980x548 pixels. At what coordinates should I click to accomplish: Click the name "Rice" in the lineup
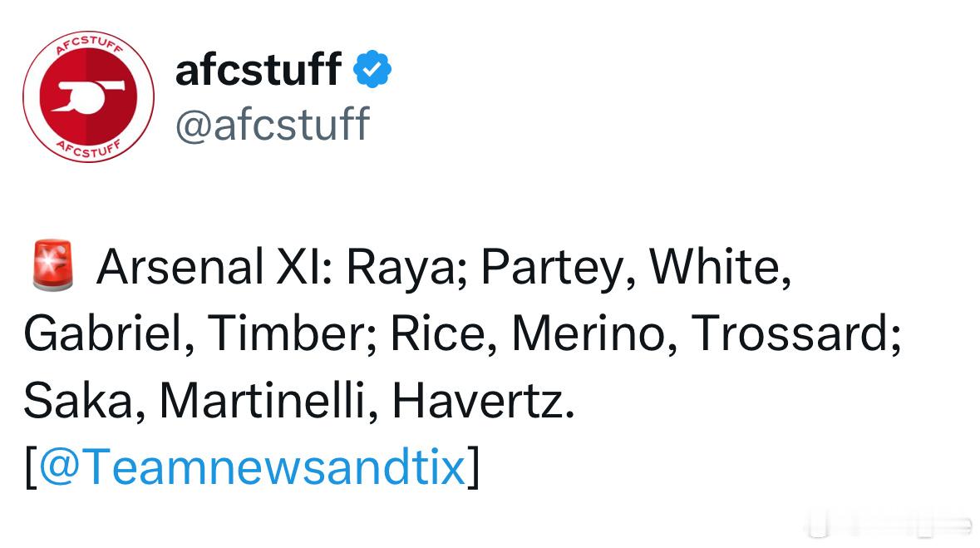438,333
